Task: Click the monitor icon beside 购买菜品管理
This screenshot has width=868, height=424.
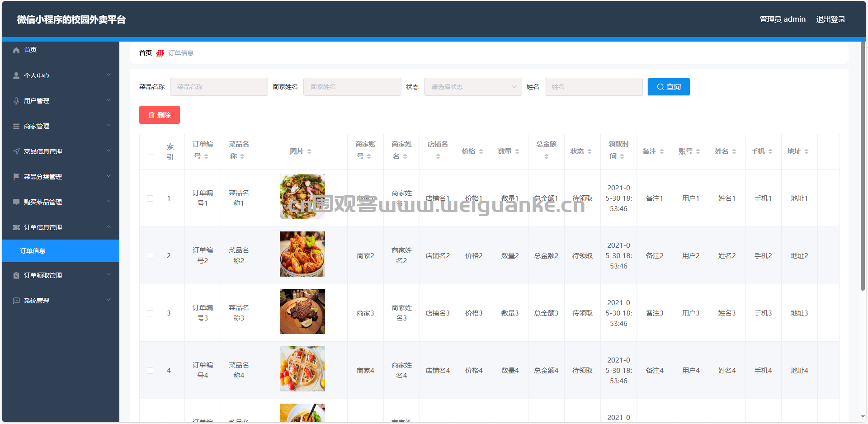Action: pos(16,202)
